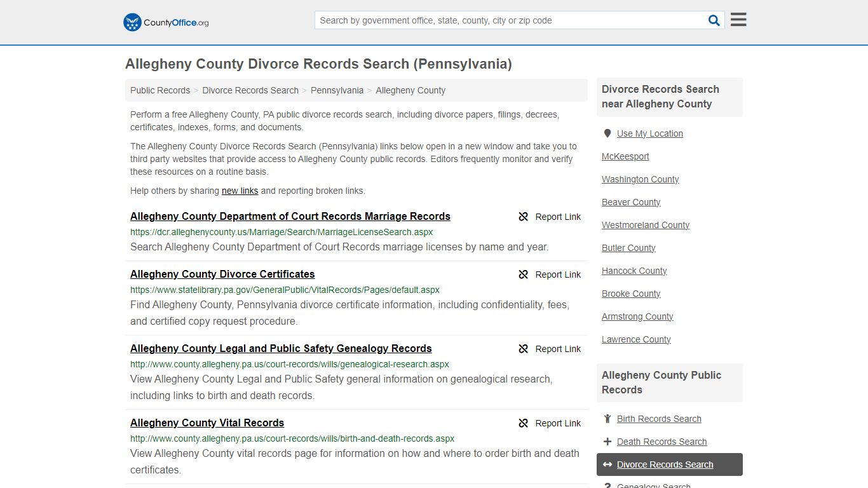Click the person icon beside Birth Records Search
Viewport: 868px width, 488px height.
pos(607,419)
